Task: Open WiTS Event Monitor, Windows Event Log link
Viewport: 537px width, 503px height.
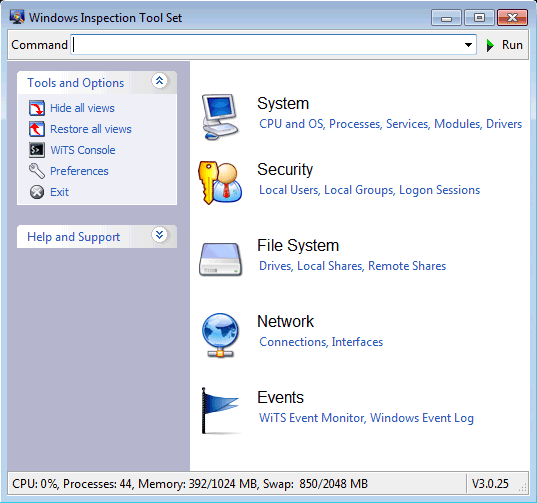Action: [x=366, y=418]
